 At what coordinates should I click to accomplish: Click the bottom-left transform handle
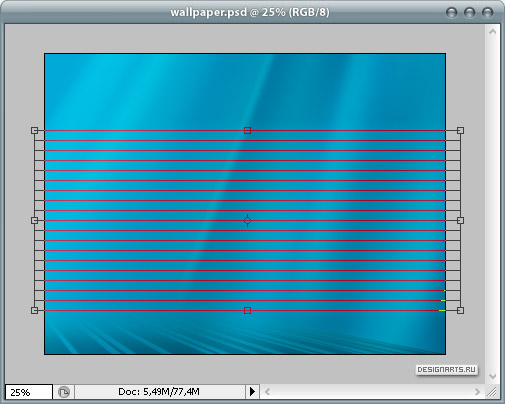point(35,310)
